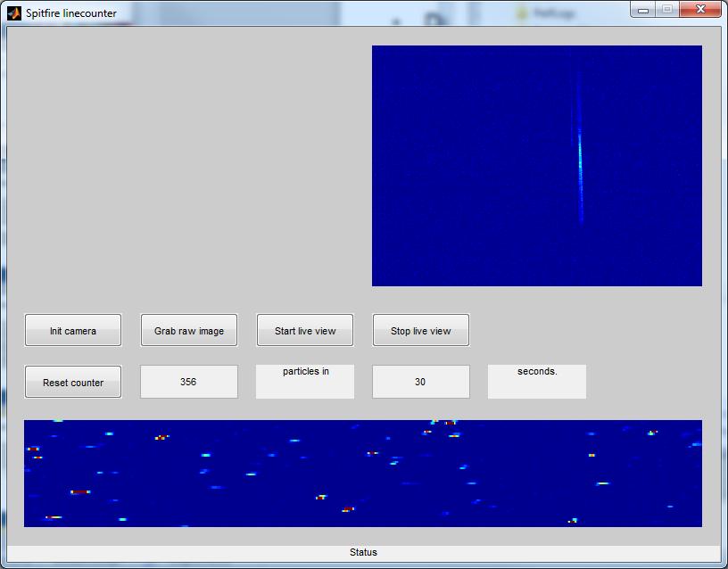Viewport: 728px width, 569px height.
Task: Select the particle count field showing 356
Action: (x=189, y=382)
